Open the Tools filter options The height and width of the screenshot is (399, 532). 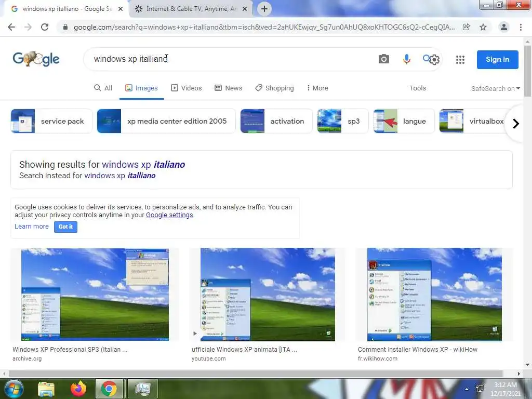pyautogui.click(x=418, y=88)
